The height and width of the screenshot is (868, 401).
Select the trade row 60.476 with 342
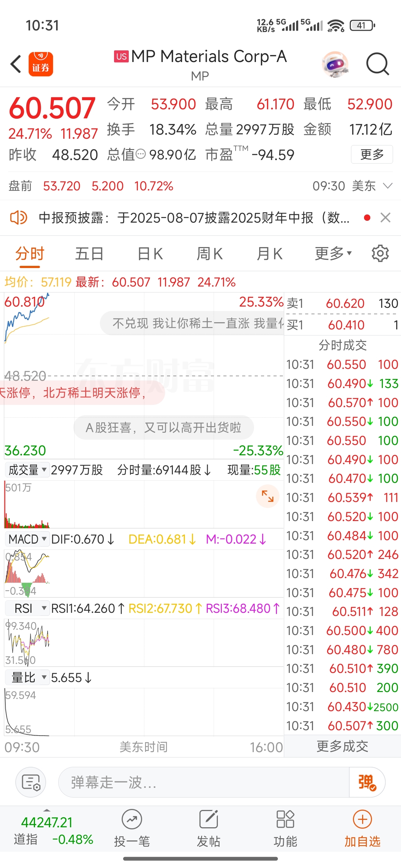coord(342,574)
